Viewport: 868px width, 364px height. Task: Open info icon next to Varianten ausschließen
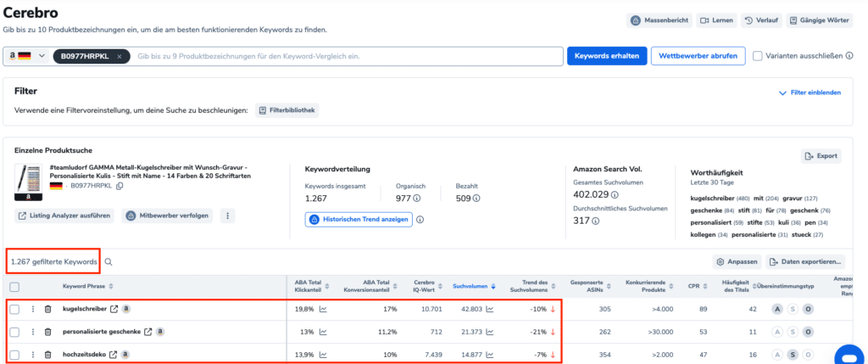[x=849, y=56]
